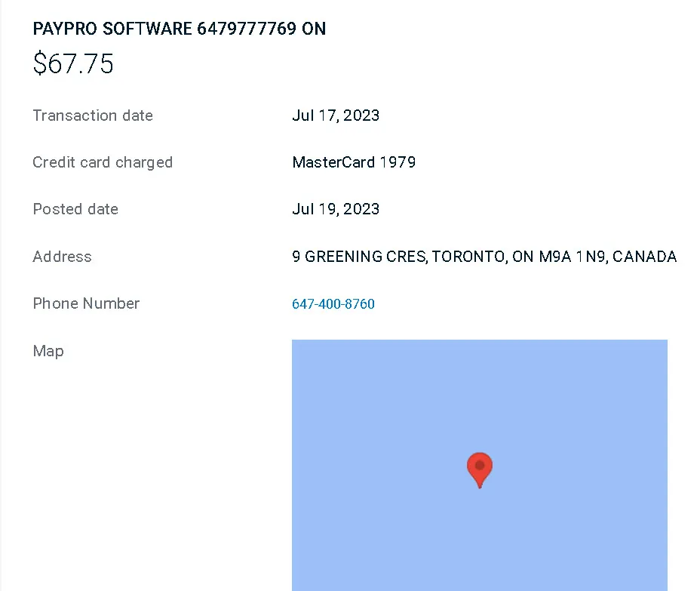The height and width of the screenshot is (591, 700).
Task: Click the Address label
Action: [x=62, y=257]
